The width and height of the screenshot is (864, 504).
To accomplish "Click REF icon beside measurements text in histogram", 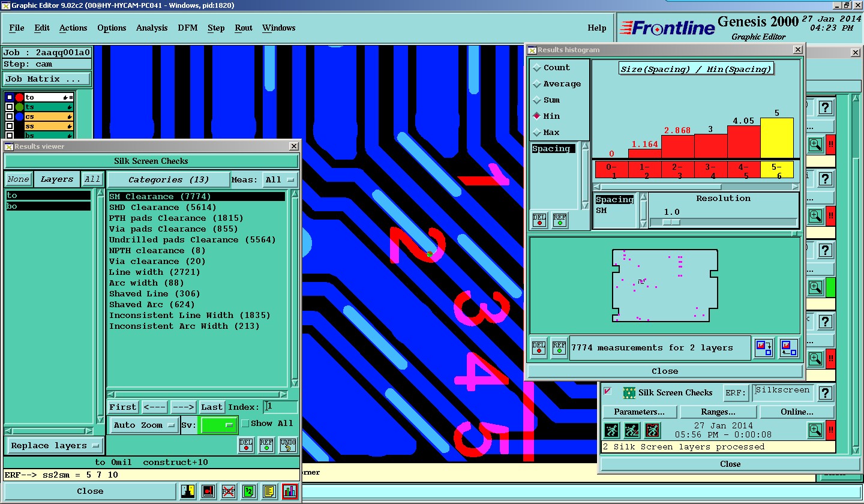I will tap(559, 348).
